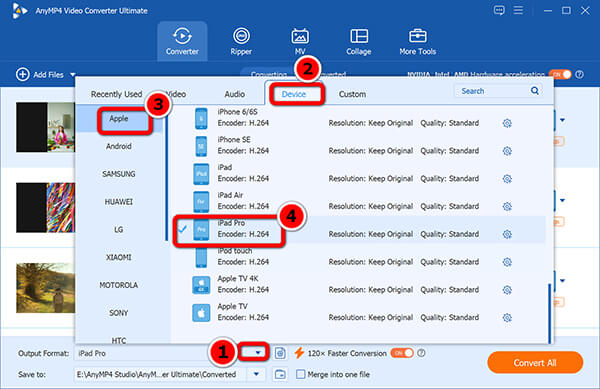Open the hamburger menu in title bar
The image size is (600, 389).
pos(518,10)
